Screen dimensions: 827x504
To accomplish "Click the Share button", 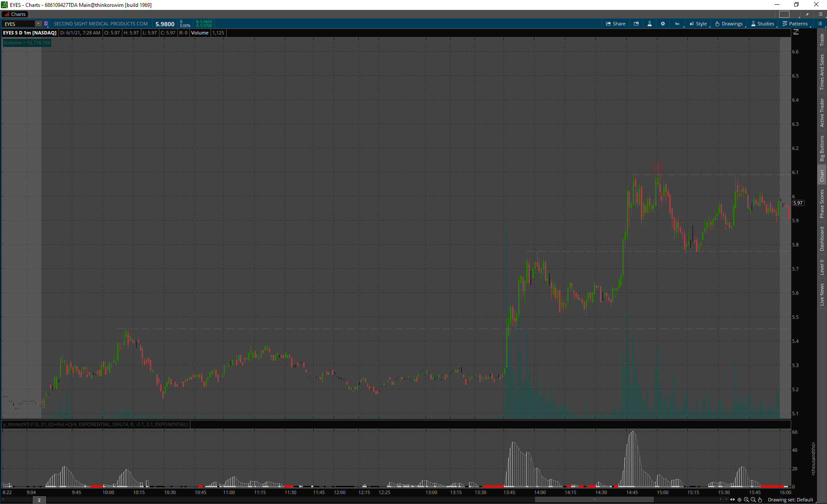I will (616, 24).
